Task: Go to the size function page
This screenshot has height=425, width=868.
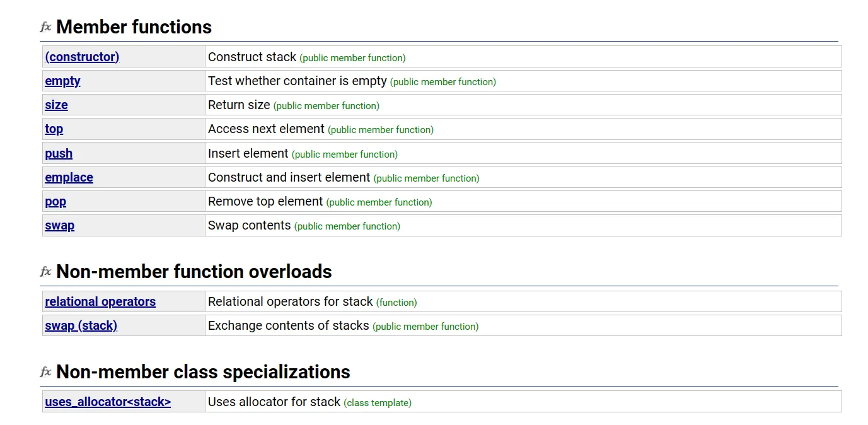Action: coord(56,105)
